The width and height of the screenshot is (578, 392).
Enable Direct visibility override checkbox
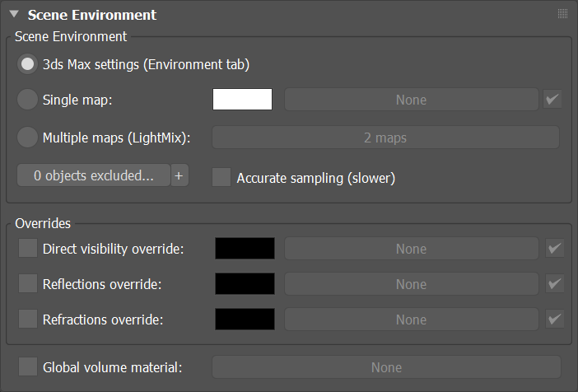28,248
